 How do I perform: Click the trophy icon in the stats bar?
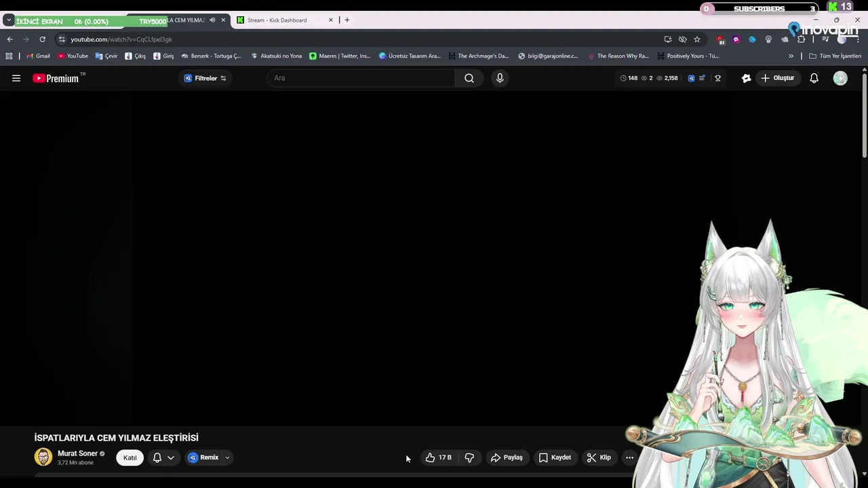(717, 78)
